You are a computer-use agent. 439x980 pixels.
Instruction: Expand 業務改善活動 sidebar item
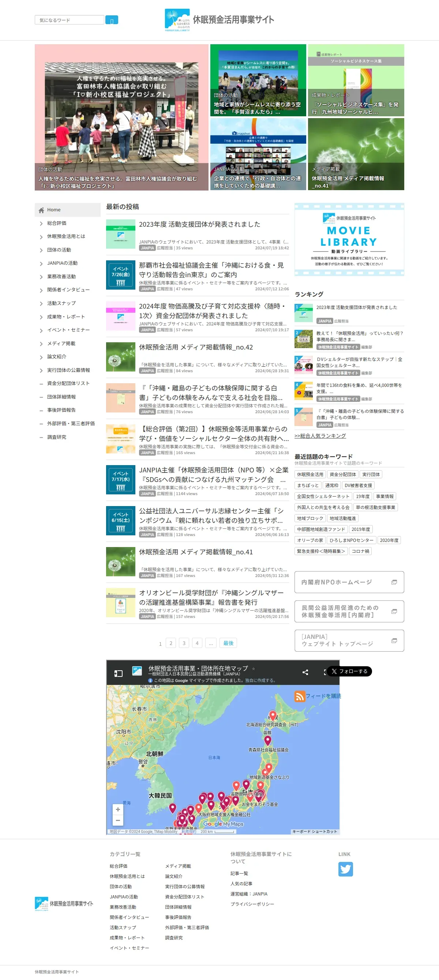coord(41,277)
